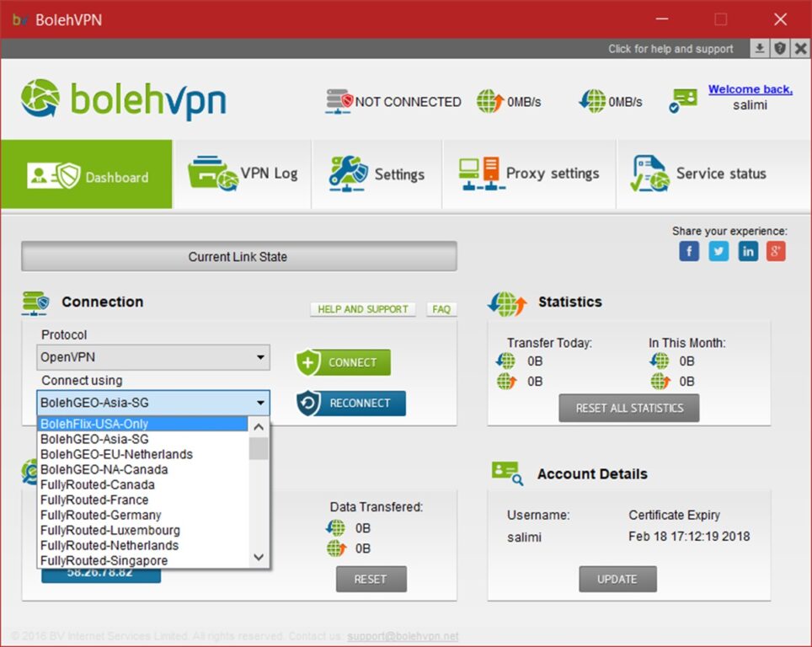
Task: Click the download icon in help bar
Action: click(760, 49)
